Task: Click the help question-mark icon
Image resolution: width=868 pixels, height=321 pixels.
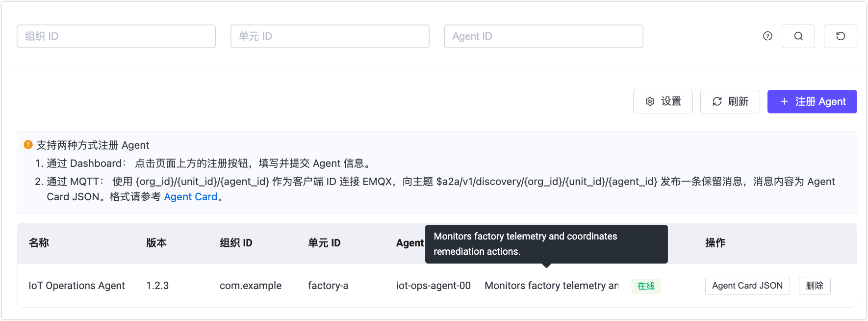Action: (x=767, y=36)
